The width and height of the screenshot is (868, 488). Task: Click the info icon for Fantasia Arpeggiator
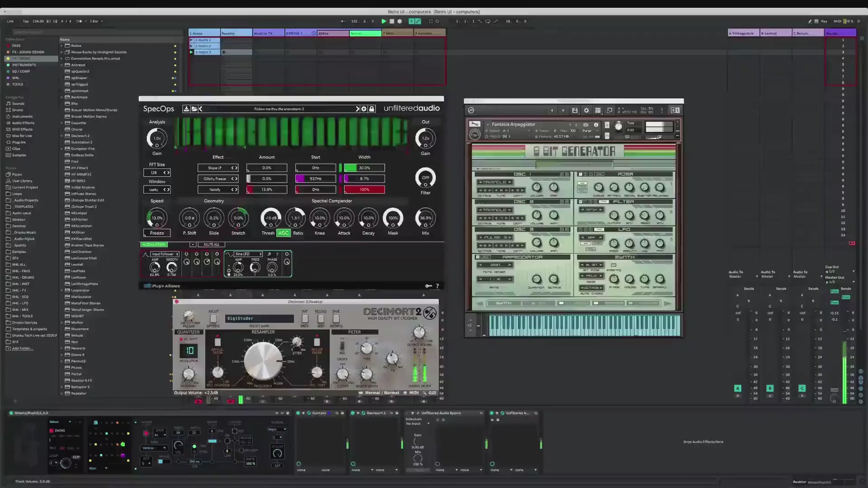(x=596, y=125)
